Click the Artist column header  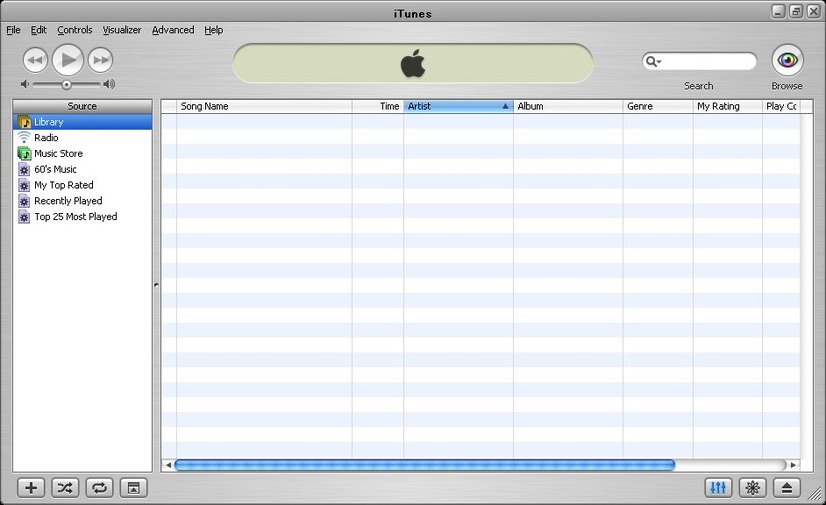(x=458, y=106)
